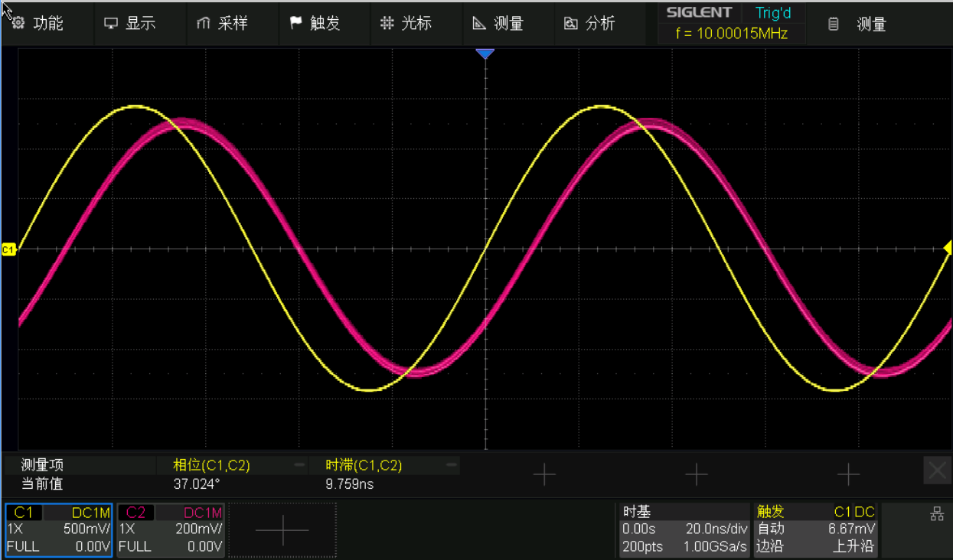Open the 显示 display menu
This screenshot has width=953, height=560.
pyautogui.click(x=130, y=23)
